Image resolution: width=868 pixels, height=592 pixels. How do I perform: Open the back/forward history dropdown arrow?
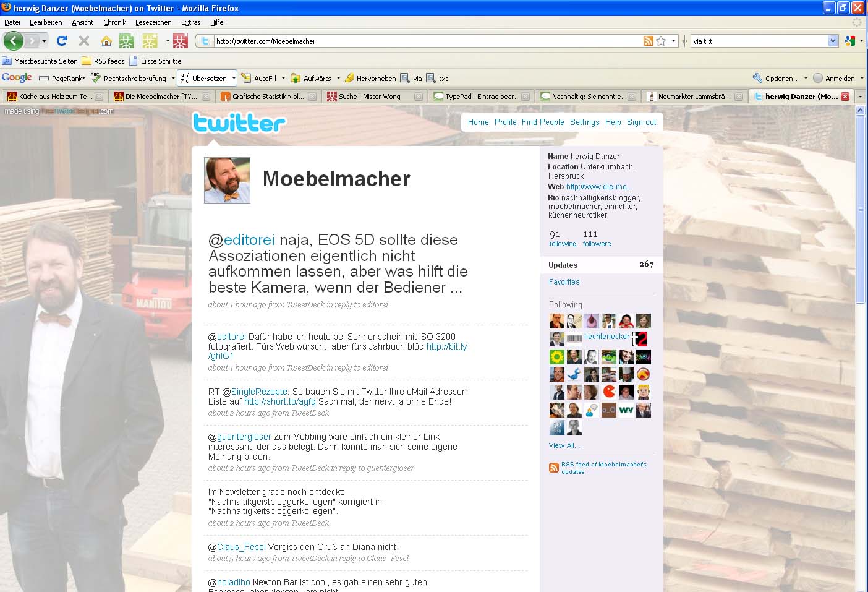point(44,41)
